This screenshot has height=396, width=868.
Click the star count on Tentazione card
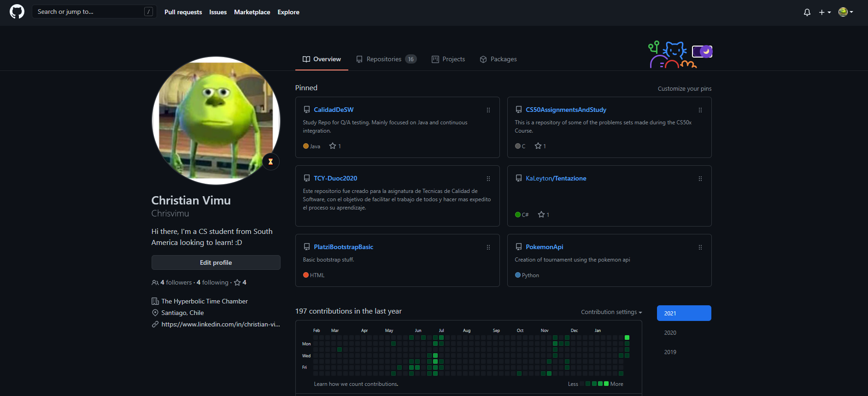pyautogui.click(x=544, y=215)
